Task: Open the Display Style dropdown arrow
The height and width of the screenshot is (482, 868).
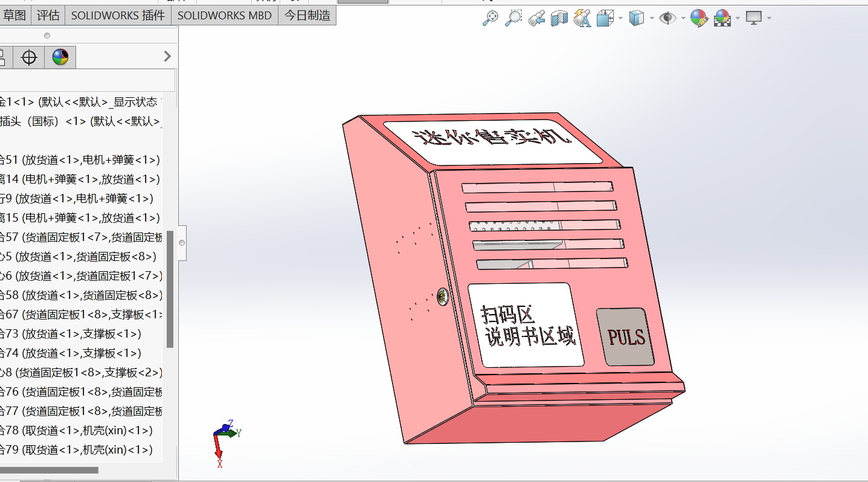Action: (652, 18)
